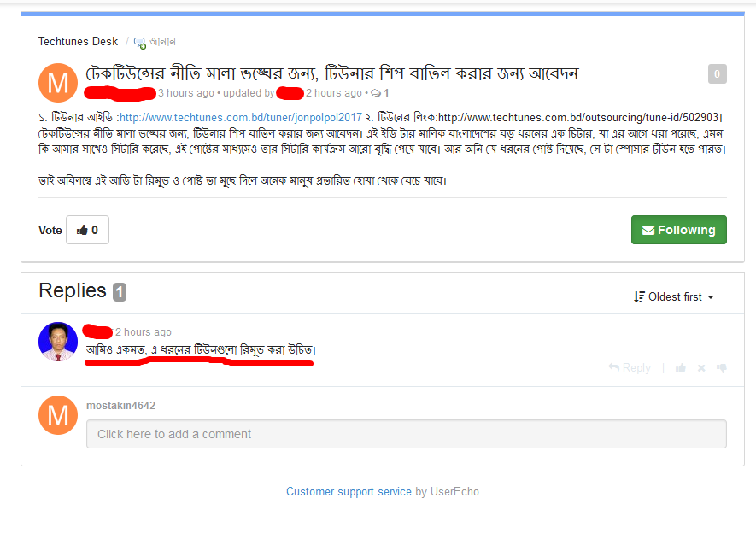
Task: Click the জানান category icon in breadcrumb
Action: pyautogui.click(x=140, y=43)
